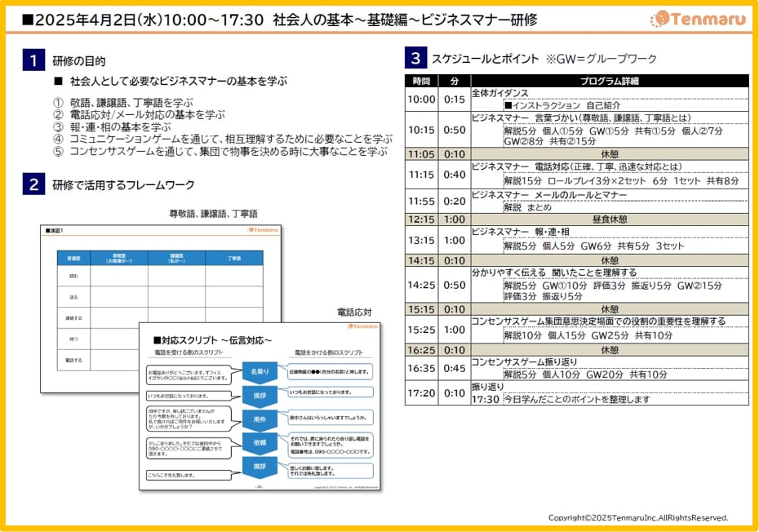759x532 pixels.
Task: Select objective ① 敬語、謙譲語、丁寧語を学ぶ
Action: tap(123, 103)
